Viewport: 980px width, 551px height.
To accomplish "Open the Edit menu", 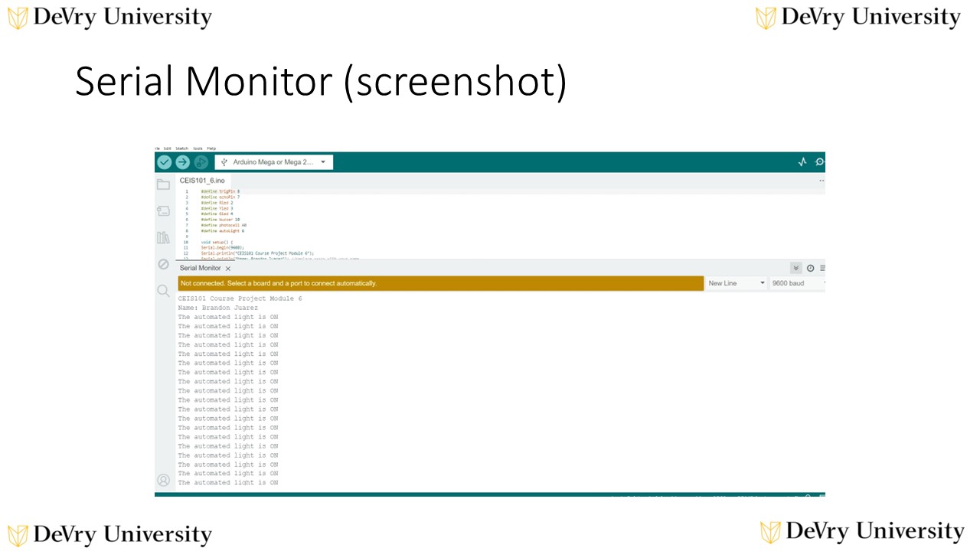I will (x=167, y=148).
